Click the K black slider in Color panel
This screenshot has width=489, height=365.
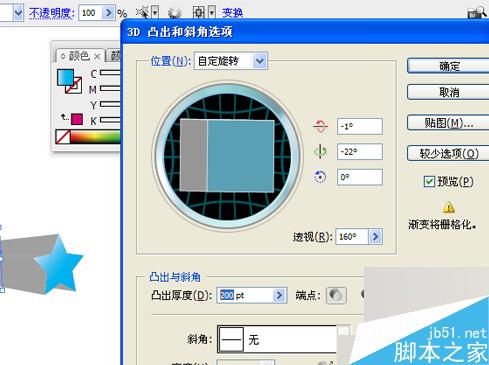coord(110,120)
